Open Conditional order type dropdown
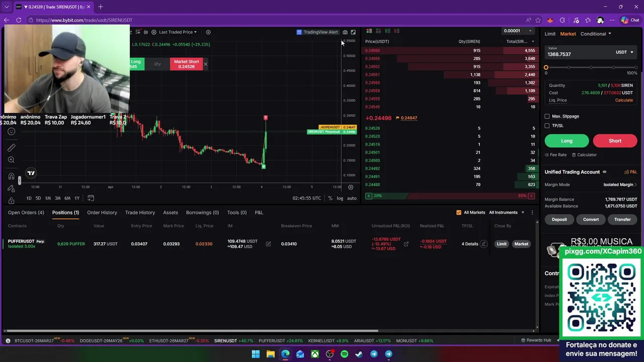This screenshot has width=644, height=362. [596, 34]
